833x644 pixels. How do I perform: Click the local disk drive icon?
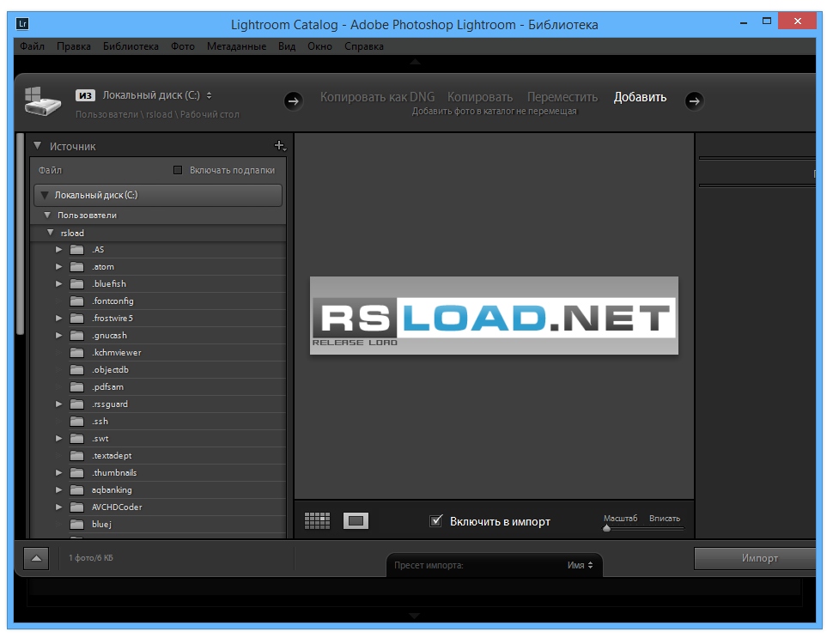click(x=42, y=101)
